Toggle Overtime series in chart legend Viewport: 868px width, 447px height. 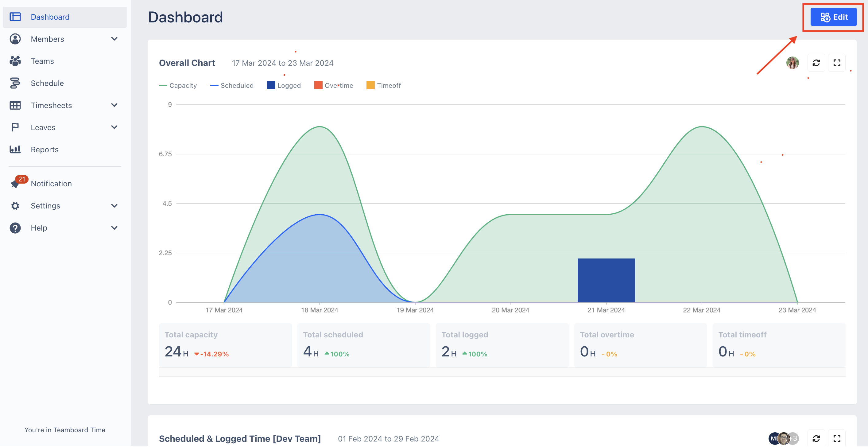point(334,85)
